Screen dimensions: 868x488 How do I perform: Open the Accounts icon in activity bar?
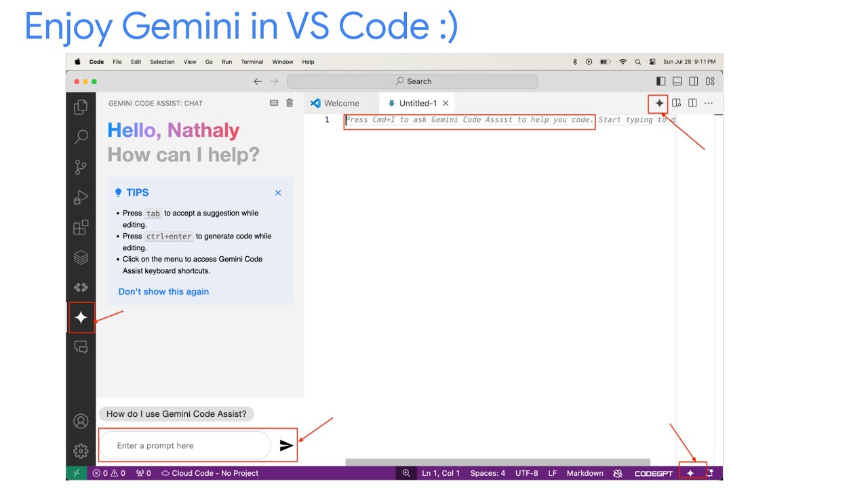[81, 421]
